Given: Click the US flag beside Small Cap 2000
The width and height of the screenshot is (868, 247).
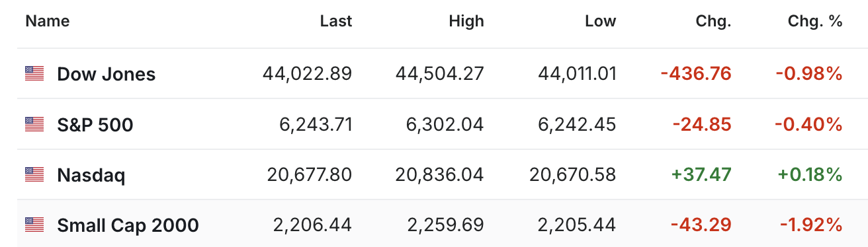Looking at the screenshot, I should click(34, 225).
